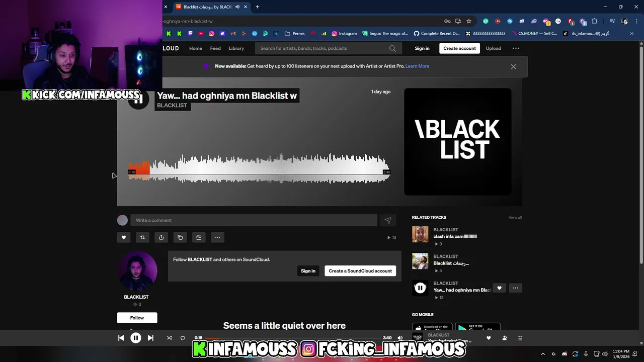
Task: Open the Imgur bookmark
Action: point(385,34)
